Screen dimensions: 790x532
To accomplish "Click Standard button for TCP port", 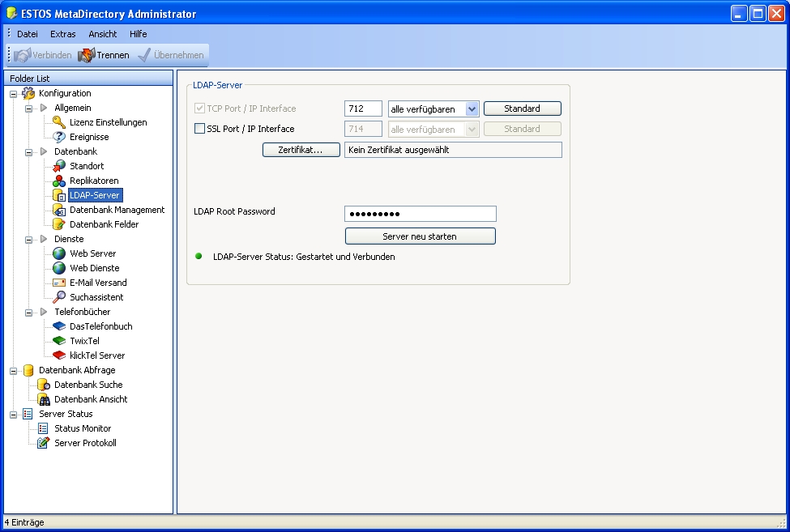I will pyautogui.click(x=523, y=109).
